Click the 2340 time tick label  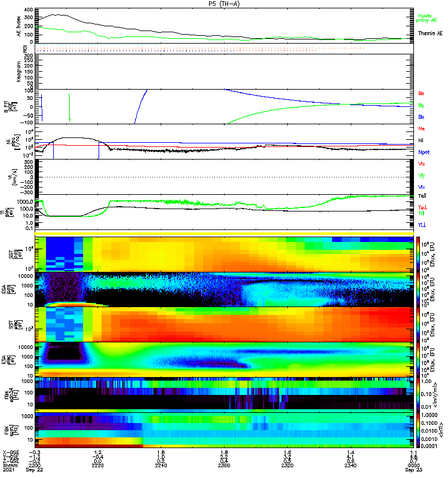coord(351,465)
